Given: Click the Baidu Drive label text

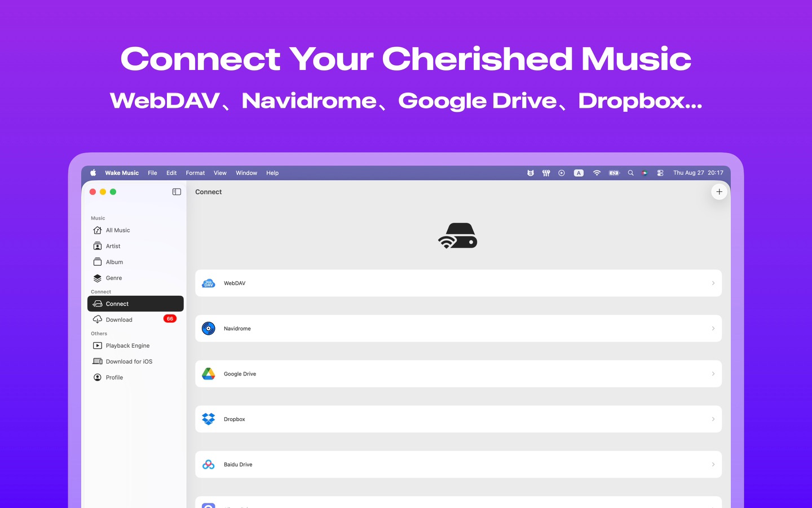Looking at the screenshot, I should 238,465.
